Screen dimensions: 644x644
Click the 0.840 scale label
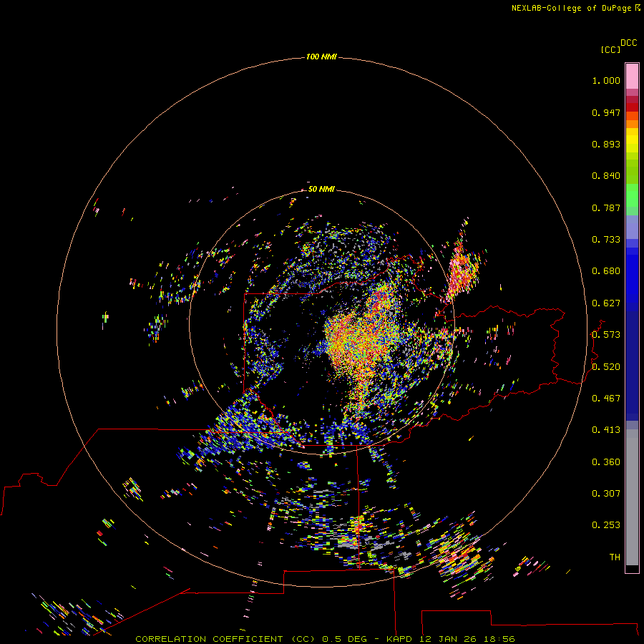(x=606, y=176)
